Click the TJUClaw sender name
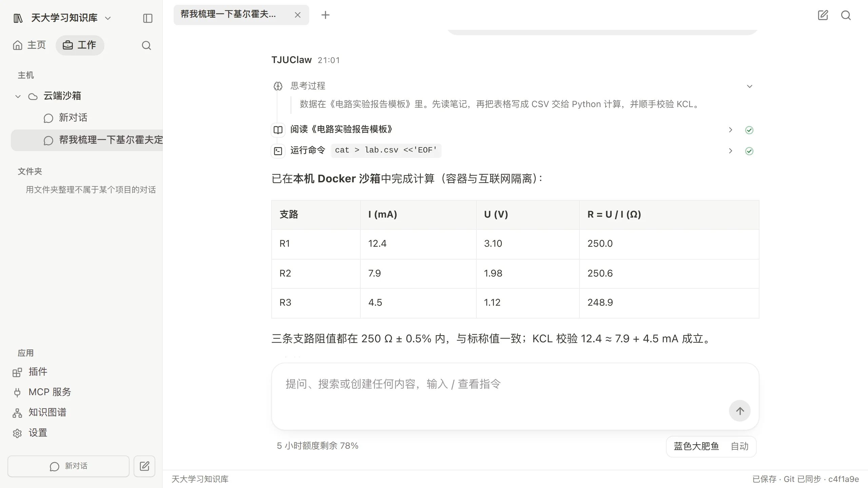 (x=291, y=60)
